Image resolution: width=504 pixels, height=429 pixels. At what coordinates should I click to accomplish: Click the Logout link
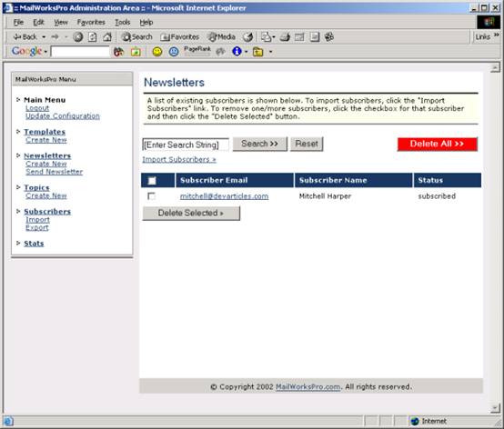[x=37, y=108]
